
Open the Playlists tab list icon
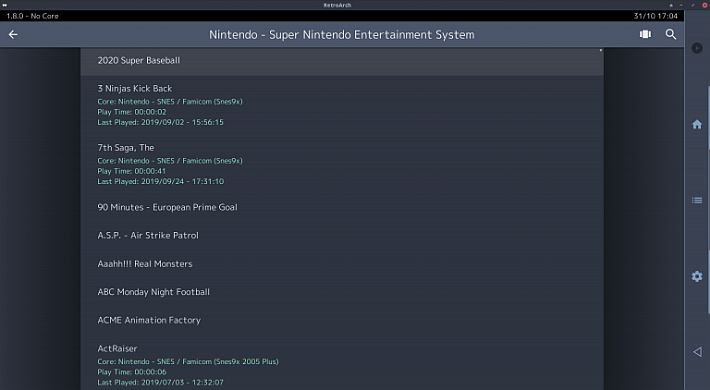pyautogui.click(x=697, y=200)
